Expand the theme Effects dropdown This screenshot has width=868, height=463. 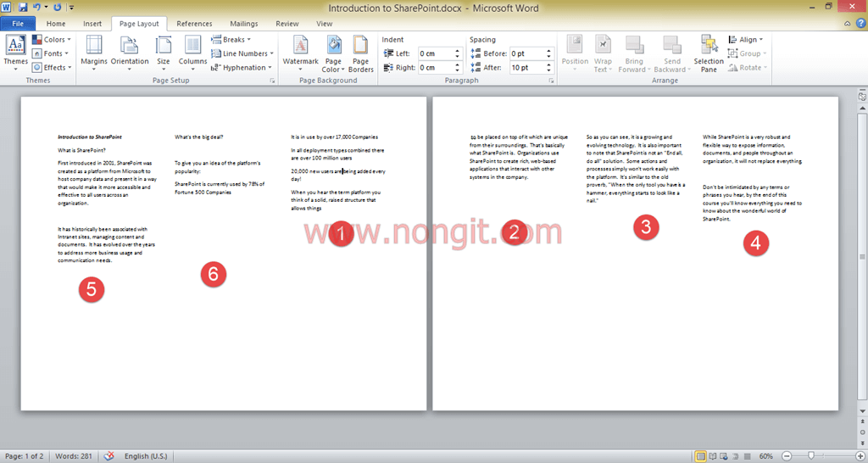click(52, 67)
